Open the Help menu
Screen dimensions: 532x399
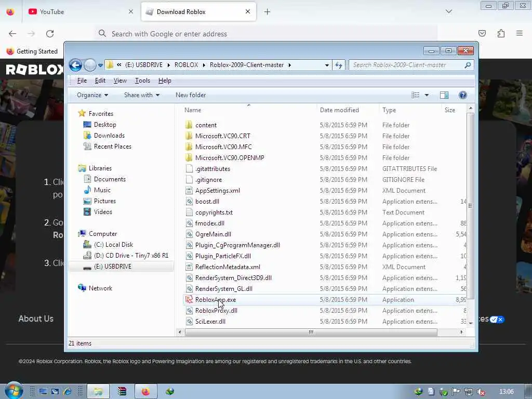[x=165, y=81]
